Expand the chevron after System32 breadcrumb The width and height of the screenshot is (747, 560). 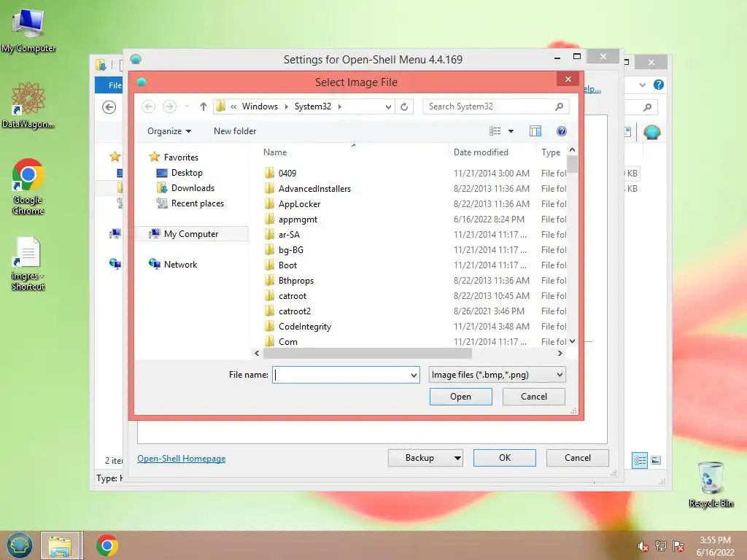point(340,106)
